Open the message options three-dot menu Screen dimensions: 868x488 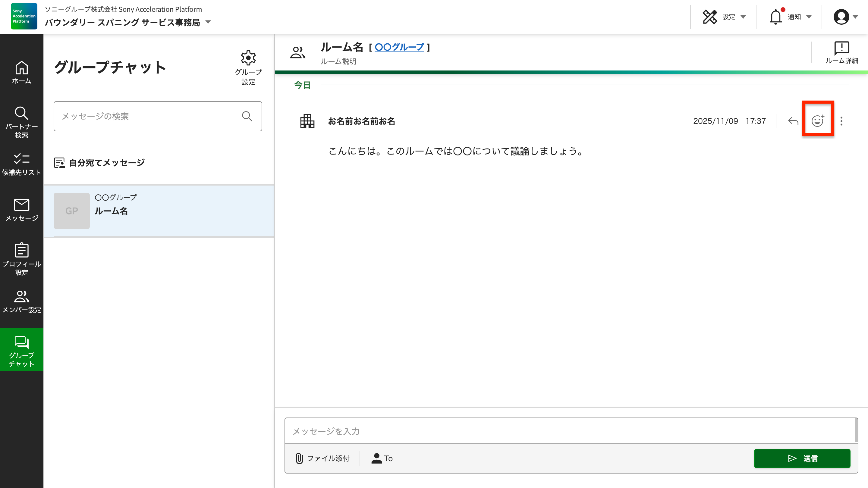(x=841, y=121)
